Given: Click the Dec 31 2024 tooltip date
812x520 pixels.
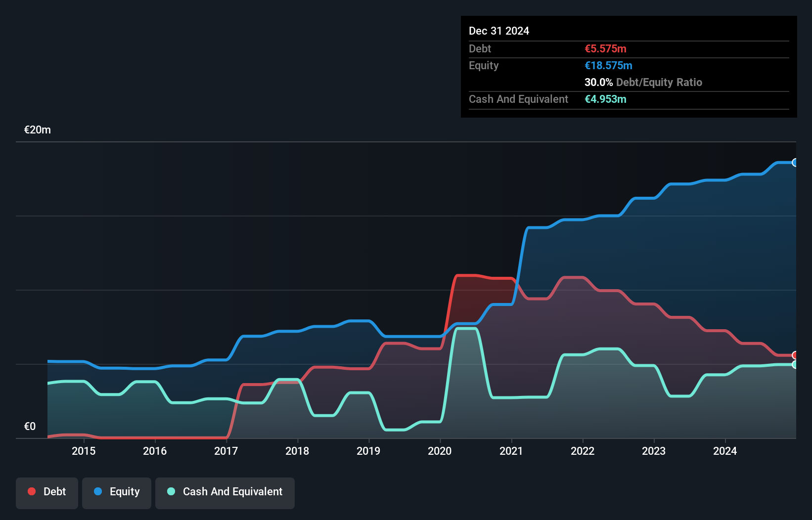Looking at the screenshot, I should tap(499, 31).
